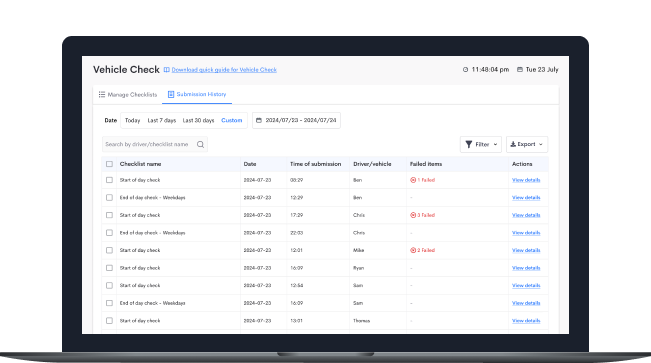The width and height of the screenshot is (651, 363).
Task: Click the calendar icon beside Tue 23 July
Action: click(520, 69)
